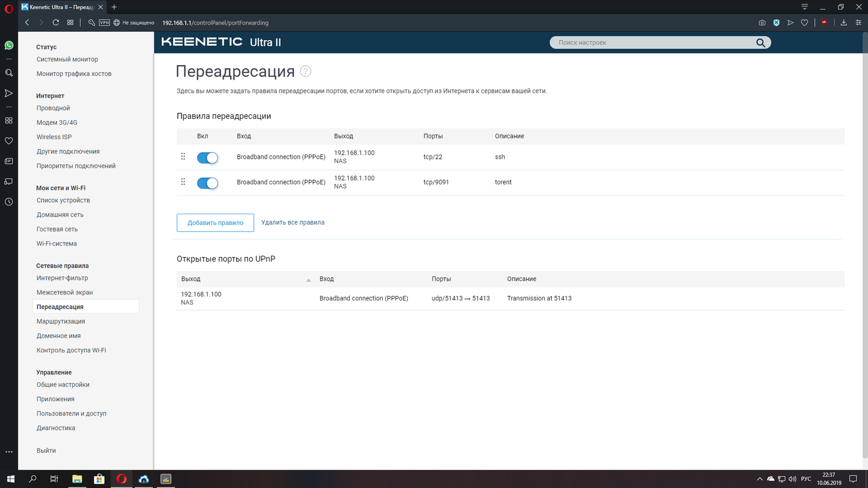Open Приложения page
The image size is (868, 488).
[x=55, y=399]
